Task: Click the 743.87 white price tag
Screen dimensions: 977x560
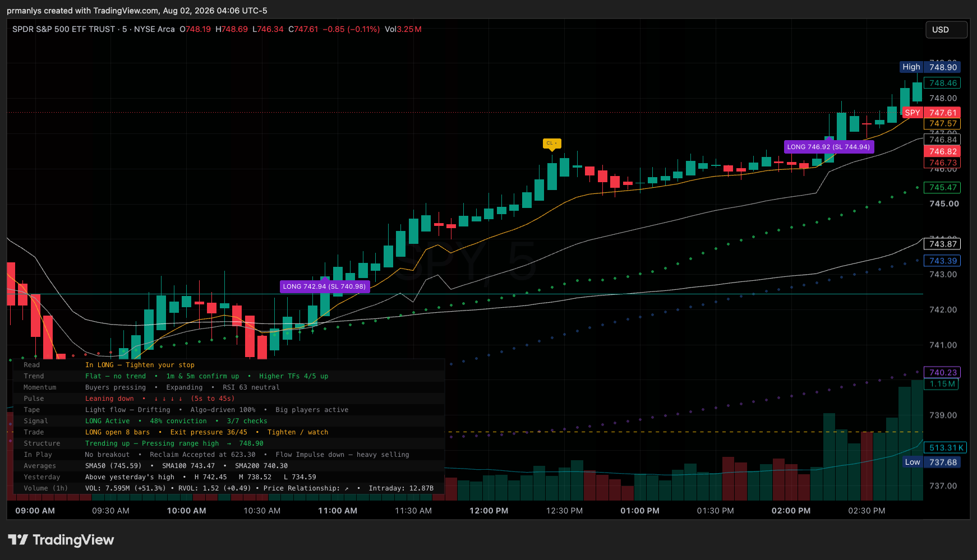Action: pyautogui.click(x=942, y=244)
